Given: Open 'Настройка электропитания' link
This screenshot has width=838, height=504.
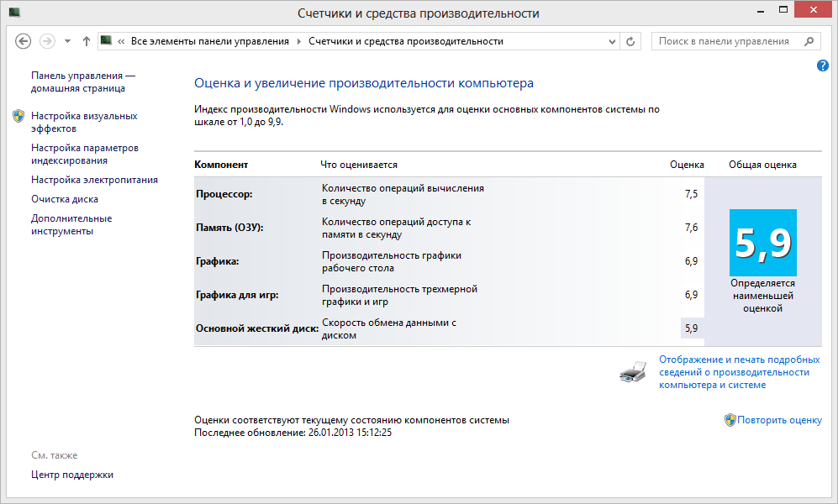Looking at the screenshot, I should (95, 180).
